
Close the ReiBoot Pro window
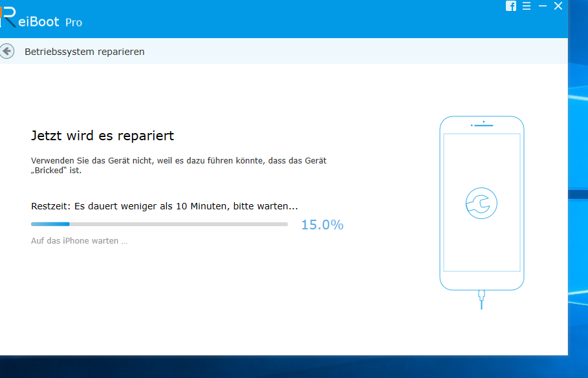coord(558,6)
